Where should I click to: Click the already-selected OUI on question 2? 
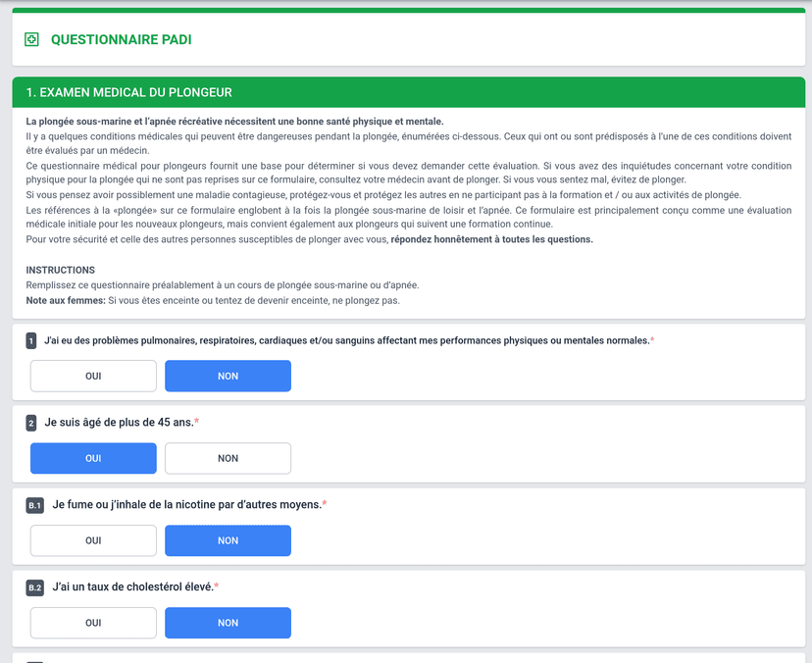click(x=93, y=458)
